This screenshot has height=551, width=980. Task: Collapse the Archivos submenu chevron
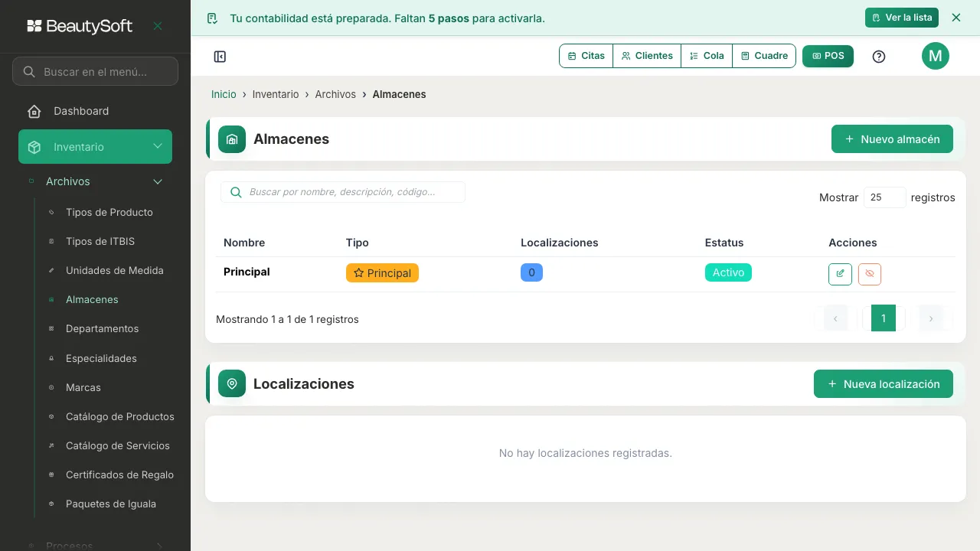(158, 181)
